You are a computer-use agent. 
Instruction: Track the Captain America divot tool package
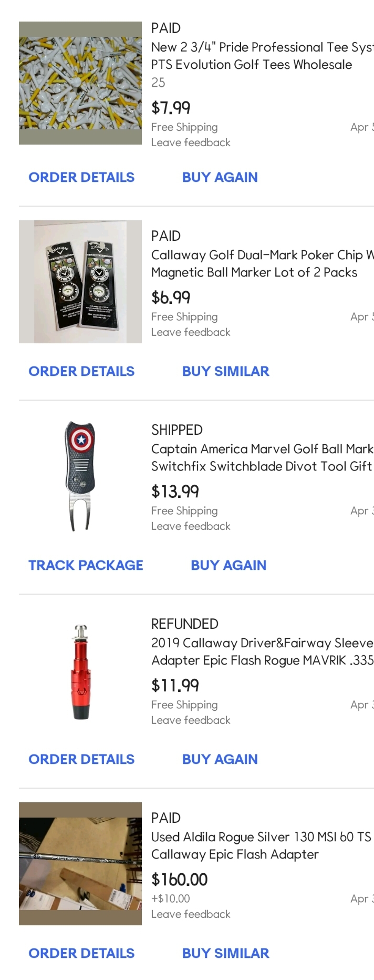coord(86,565)
